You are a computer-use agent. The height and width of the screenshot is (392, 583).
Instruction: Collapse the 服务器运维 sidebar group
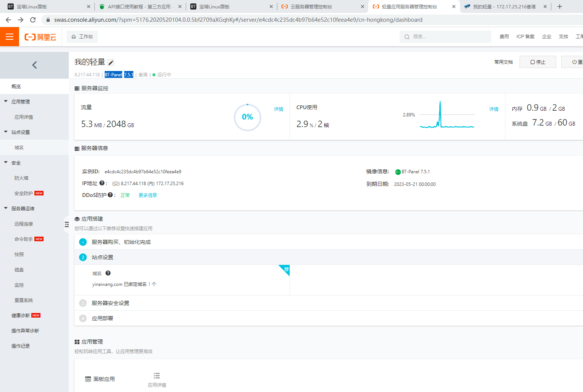pos(6,208)
